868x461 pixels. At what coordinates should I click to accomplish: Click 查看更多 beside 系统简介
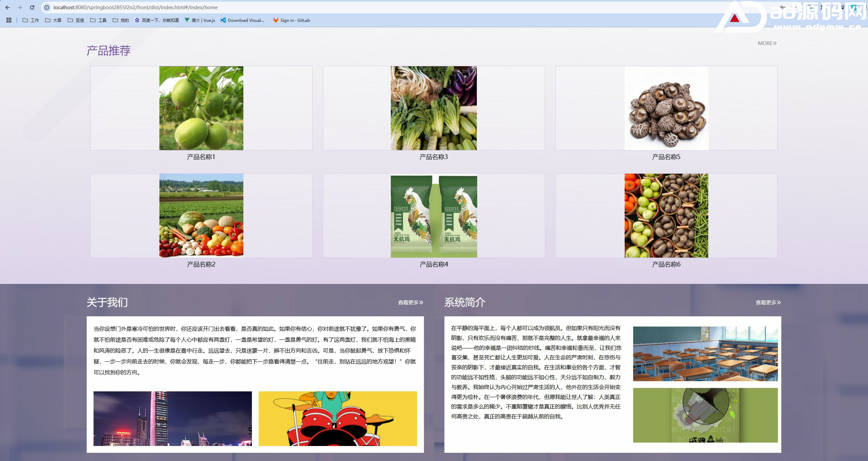coord(768,303)
